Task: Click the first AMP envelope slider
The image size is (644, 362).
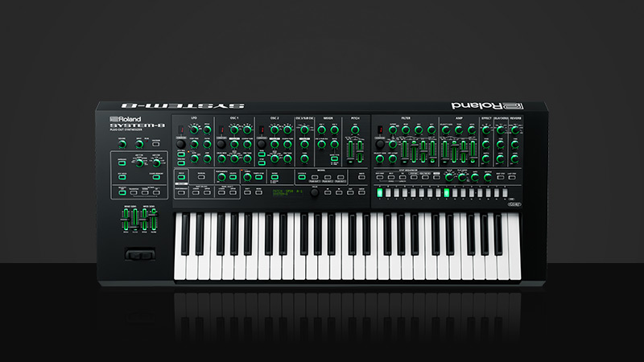Action: 446,151
